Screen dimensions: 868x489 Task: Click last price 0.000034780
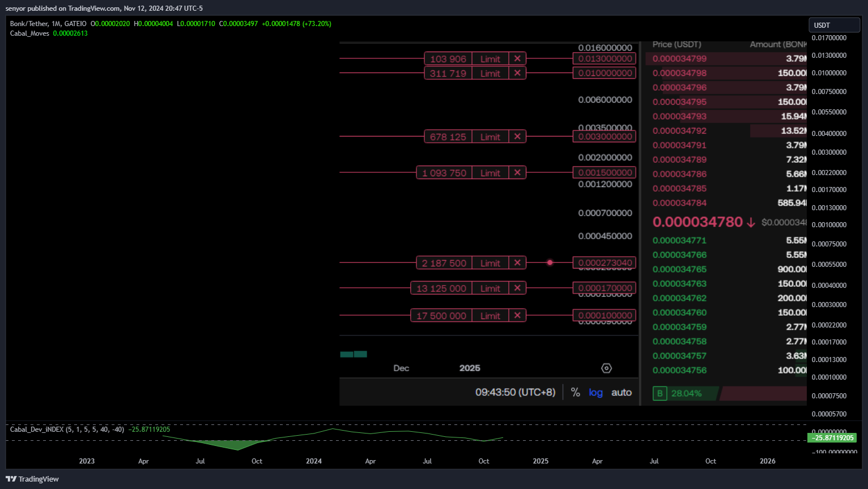pos(697,222)
